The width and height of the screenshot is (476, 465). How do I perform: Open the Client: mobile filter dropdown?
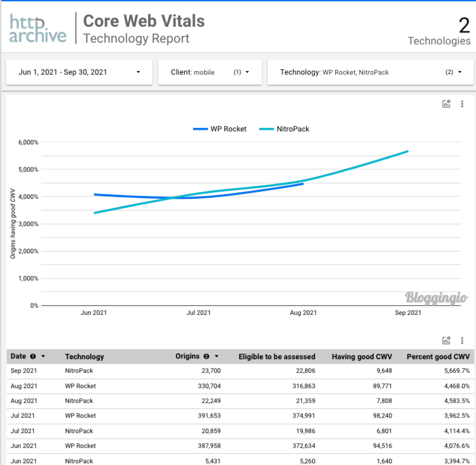pyautogui.click(x=210, y=72)
